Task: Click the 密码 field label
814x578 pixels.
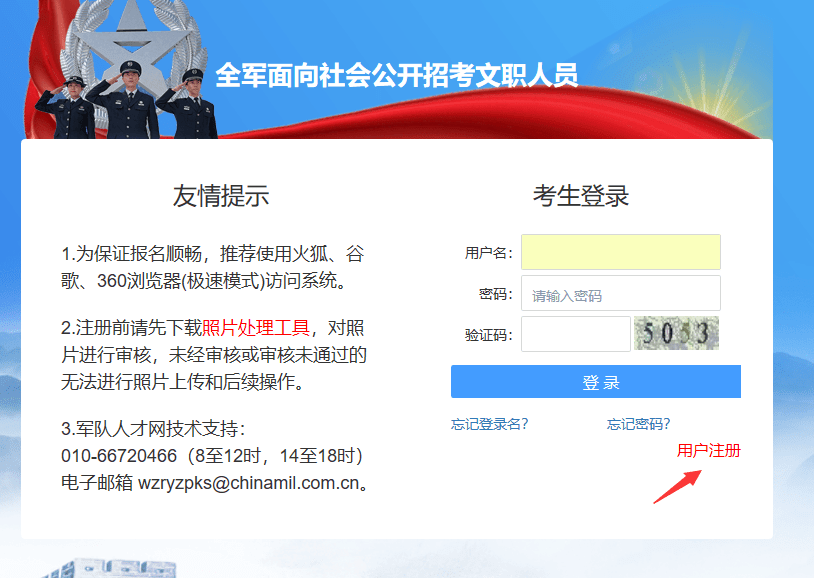Action: tap(495, 294)
